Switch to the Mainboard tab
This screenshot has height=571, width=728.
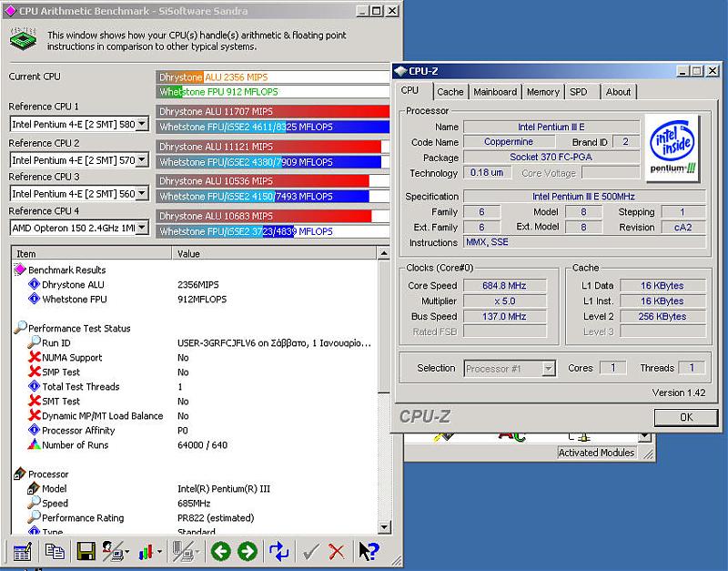pyautogui.click(x=495, y=92)
